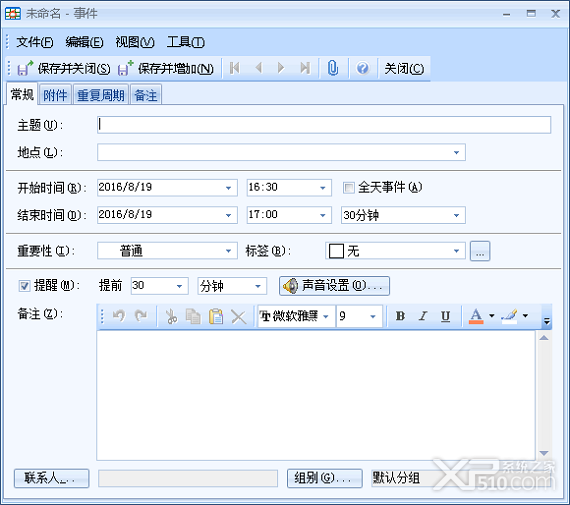Click the 声音设置 button
The image size is (570, 505).
[334, 286]
